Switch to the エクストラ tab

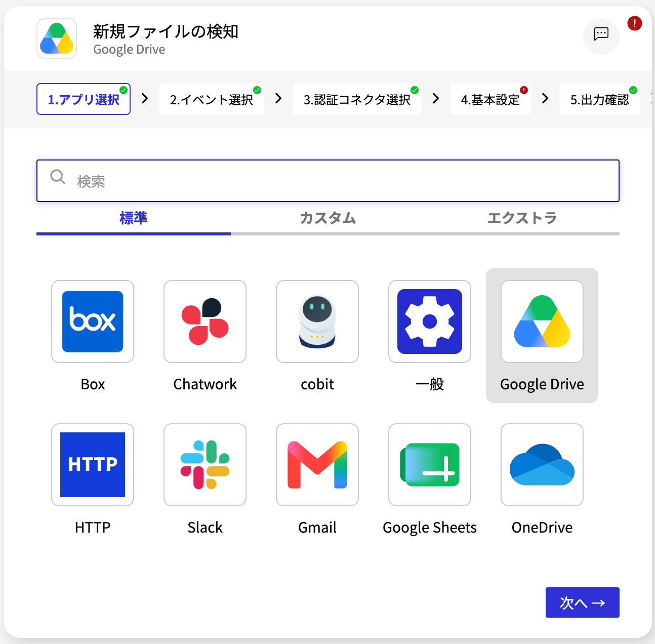(x=522, y=219)
